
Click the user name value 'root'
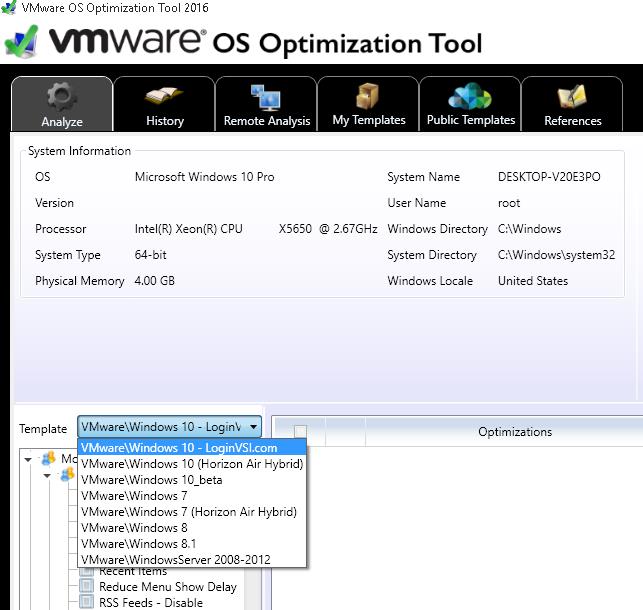pyautogui.click(x=508, y=203)
